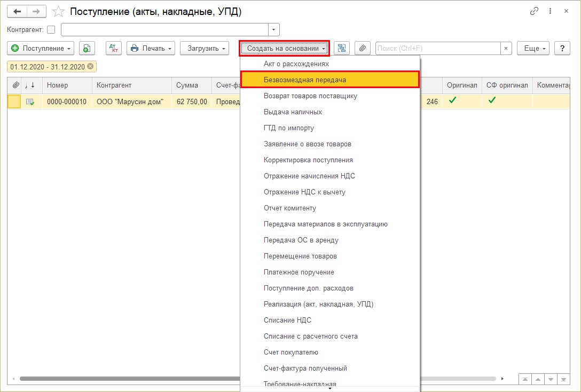Click the horizontal scrollbar thumb
The height and width of the screenshot is (392, 581).
tap(130, 379)
